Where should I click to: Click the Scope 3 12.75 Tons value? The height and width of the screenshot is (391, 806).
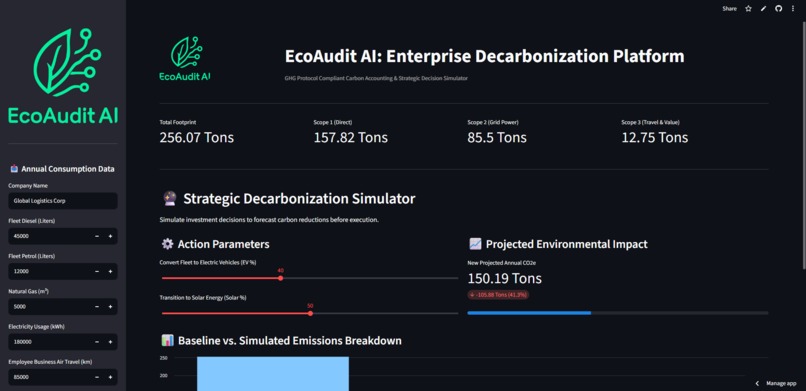click(x=654, y=138)
